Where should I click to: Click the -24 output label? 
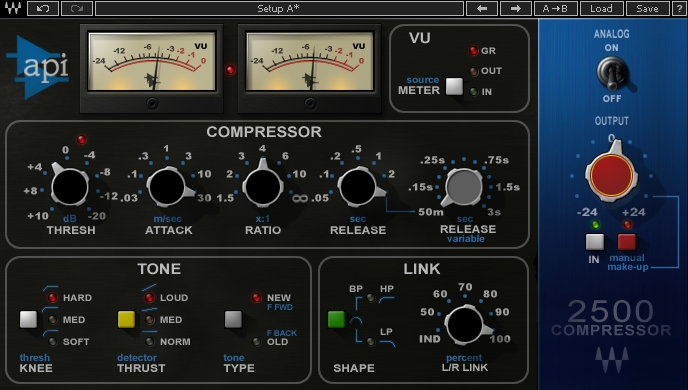[x=587, y=212]
